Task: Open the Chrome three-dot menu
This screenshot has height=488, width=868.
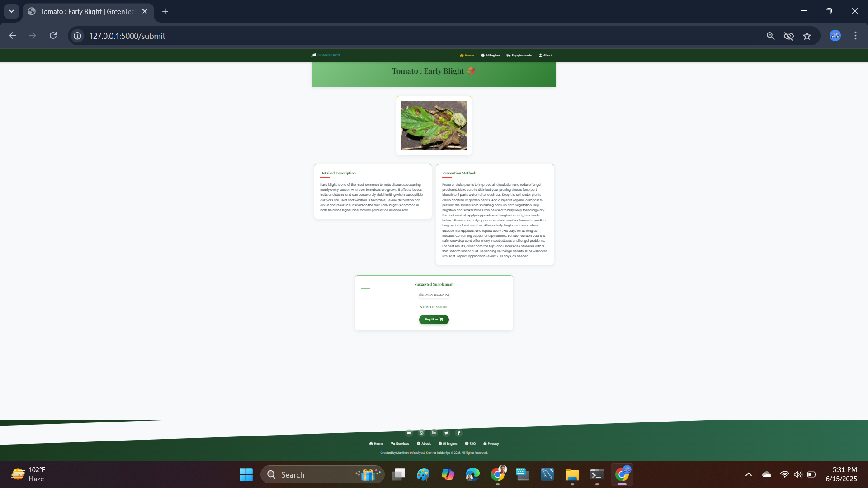Action: 855,36
